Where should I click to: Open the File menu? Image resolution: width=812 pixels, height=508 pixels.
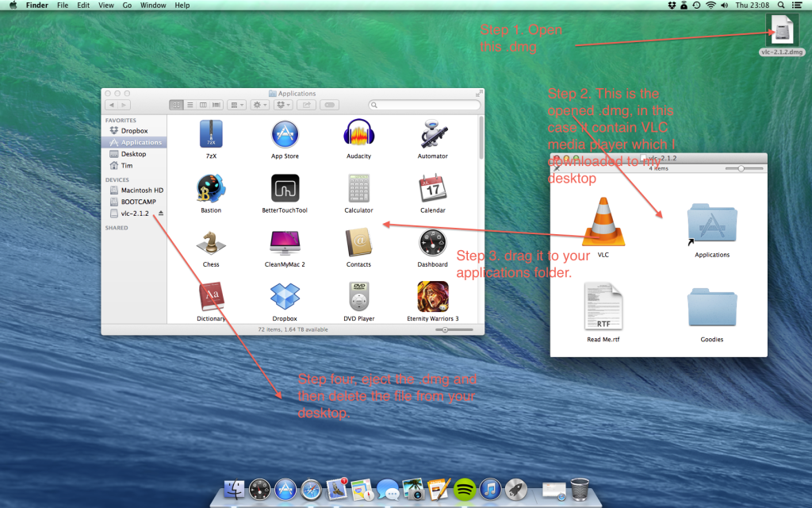(63, 6)
